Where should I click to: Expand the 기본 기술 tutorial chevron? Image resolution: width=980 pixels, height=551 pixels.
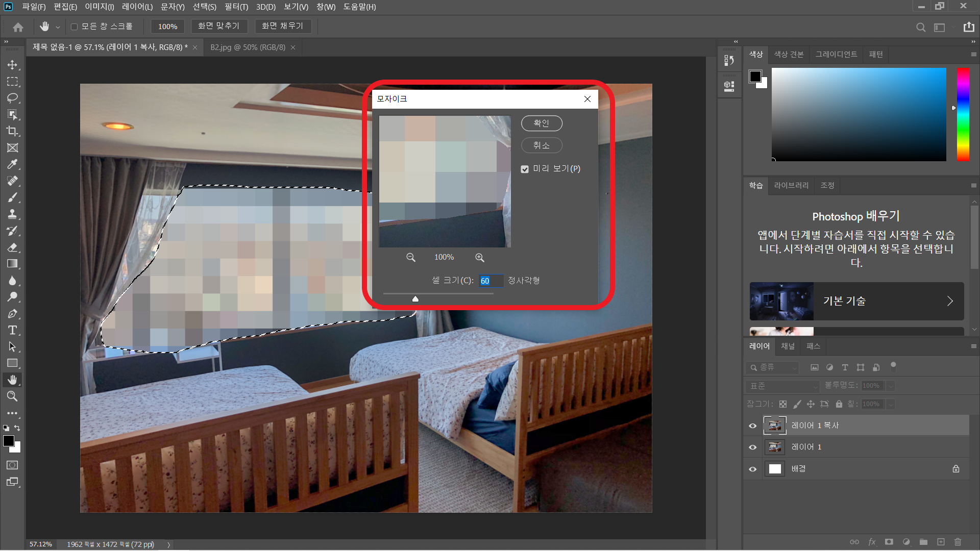(x=949, y=301)
